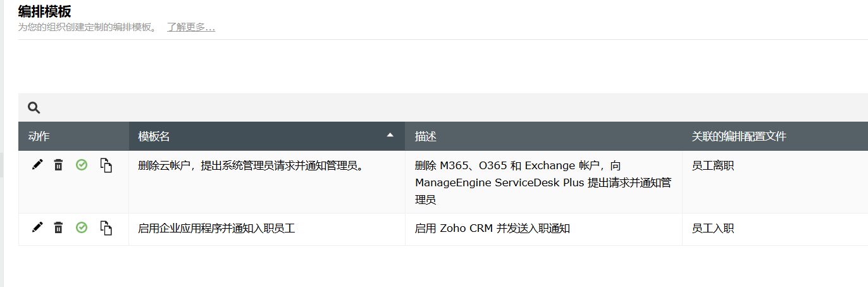Click the 模板名 column header label
The height and width of the screenshot is (287, 868).
154,136
